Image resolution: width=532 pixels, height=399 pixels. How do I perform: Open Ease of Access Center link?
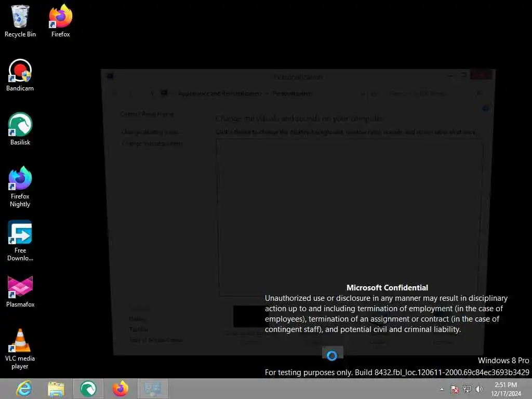coord(156,340)
